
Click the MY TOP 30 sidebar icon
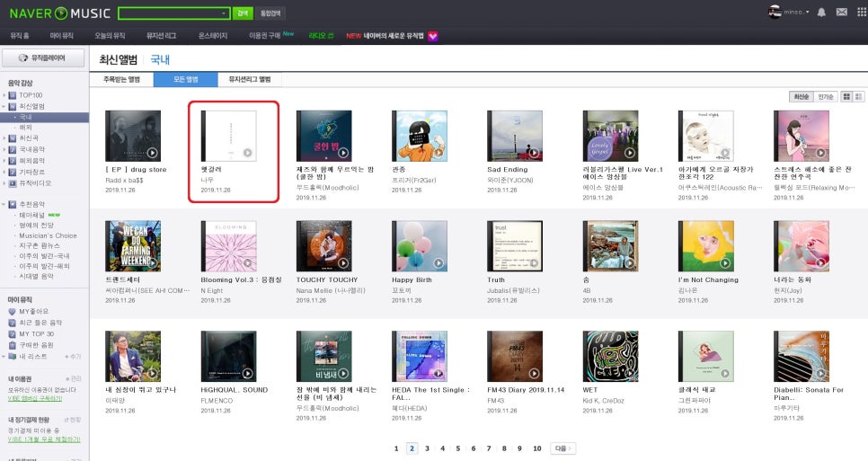point(13,334)
